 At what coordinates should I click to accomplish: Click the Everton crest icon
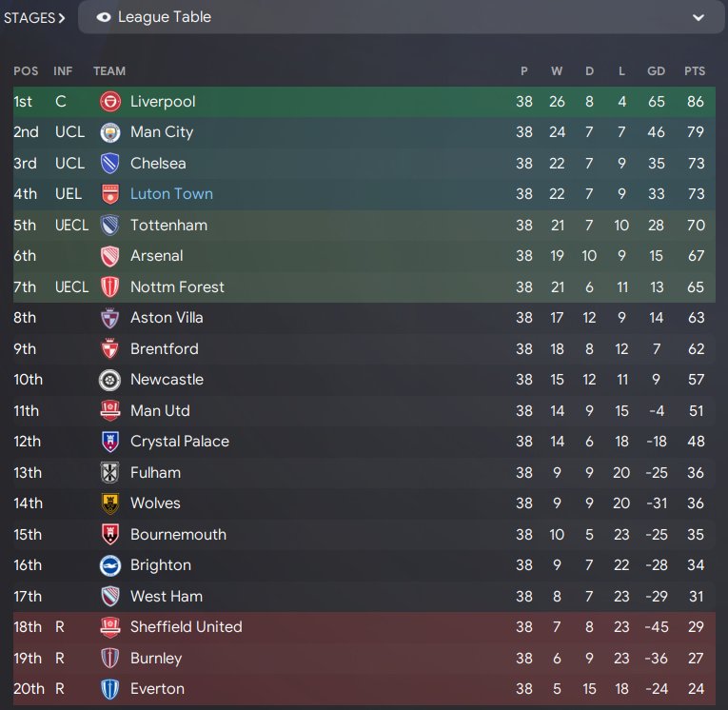[x=110, y=689]
